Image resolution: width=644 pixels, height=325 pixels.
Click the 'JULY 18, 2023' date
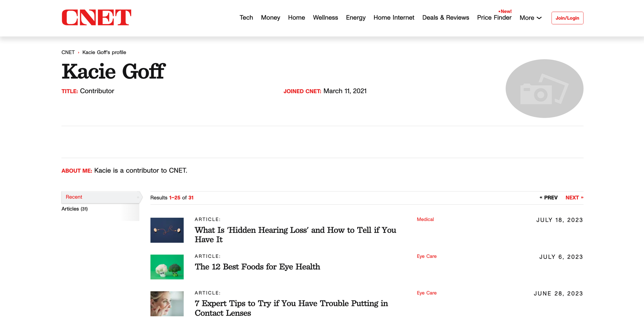[560, 220]
